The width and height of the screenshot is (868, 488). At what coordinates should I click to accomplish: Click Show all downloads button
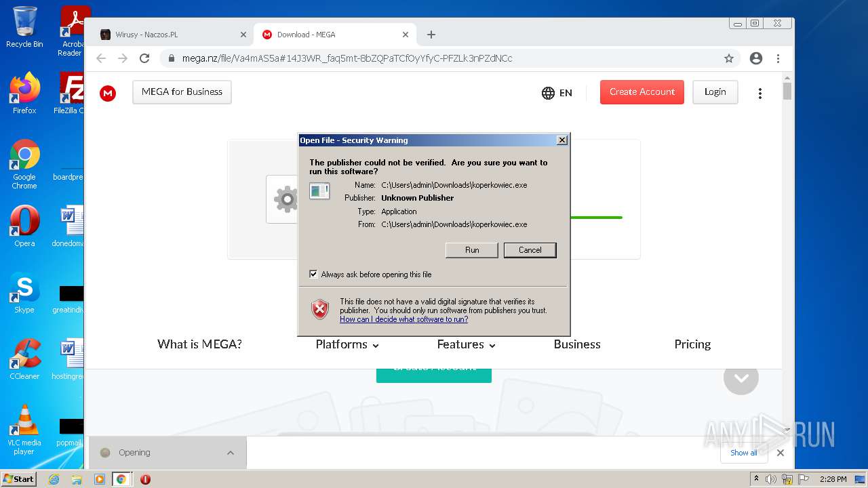point(744,453)
